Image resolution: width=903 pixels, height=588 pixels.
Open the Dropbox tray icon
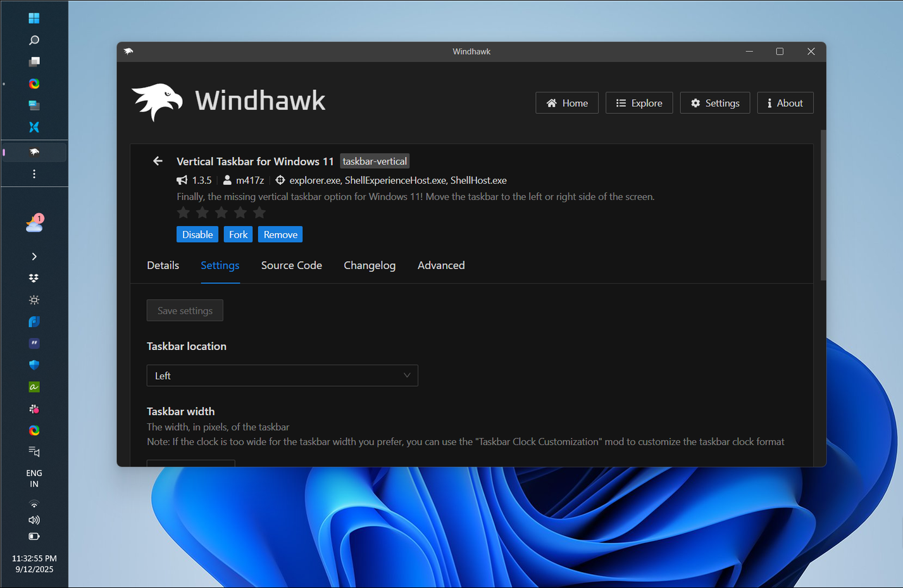34,278
